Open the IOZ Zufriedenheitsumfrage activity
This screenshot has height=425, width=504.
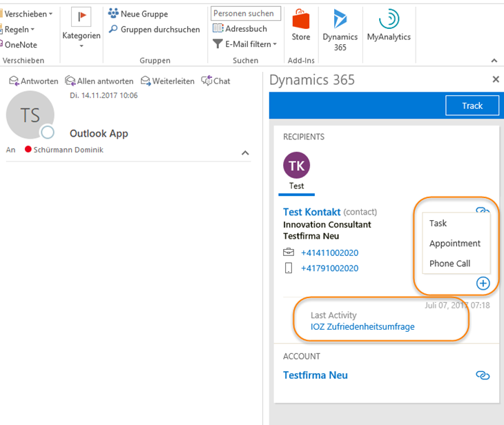tap(362, 327)
